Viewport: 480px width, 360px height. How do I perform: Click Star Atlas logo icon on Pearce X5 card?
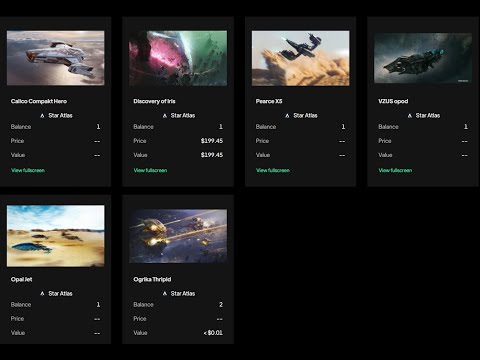coord(287,116)
